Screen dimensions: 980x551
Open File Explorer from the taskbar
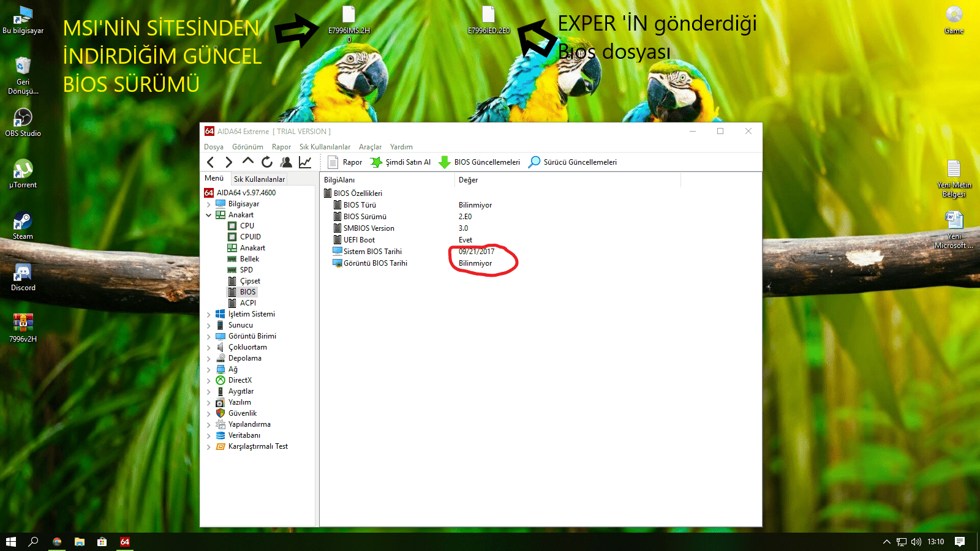point(80,542)
